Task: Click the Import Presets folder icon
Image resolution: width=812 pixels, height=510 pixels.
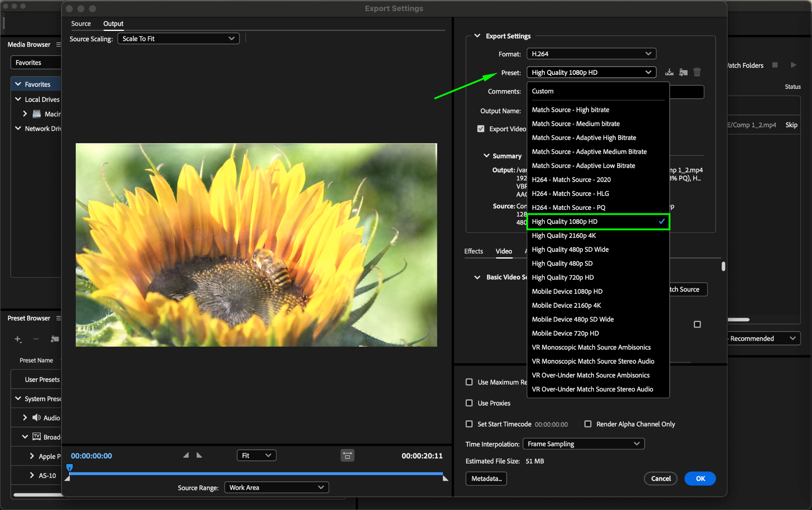Action: [x=683, y=72]
